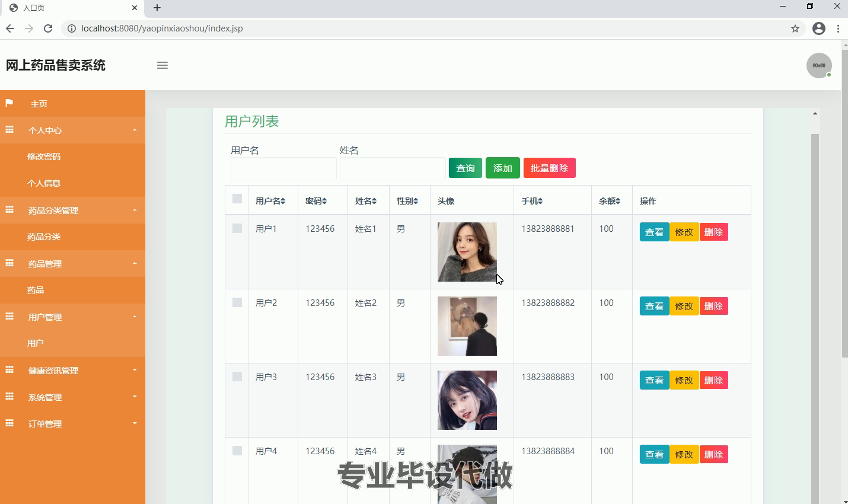
Task: Open the browser profile icon
Action: [819, 28]
